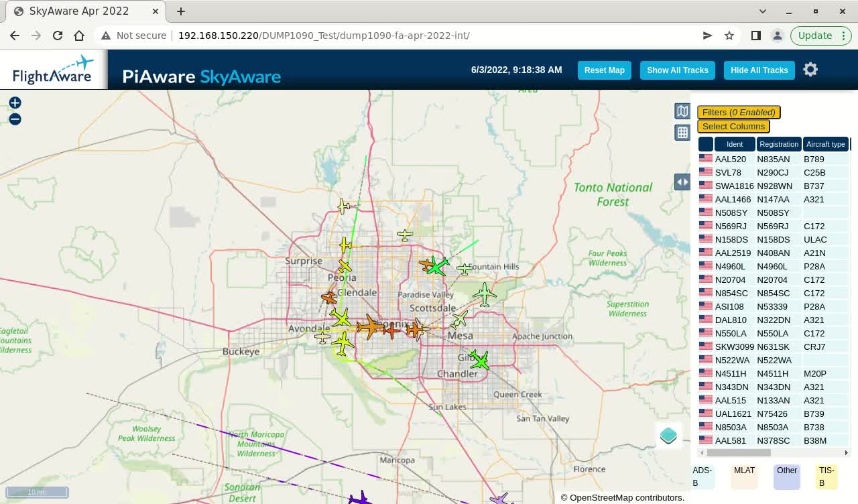Select AAL581 aircraft row
This screenshot has width=858, height=504.
point(774,440)
